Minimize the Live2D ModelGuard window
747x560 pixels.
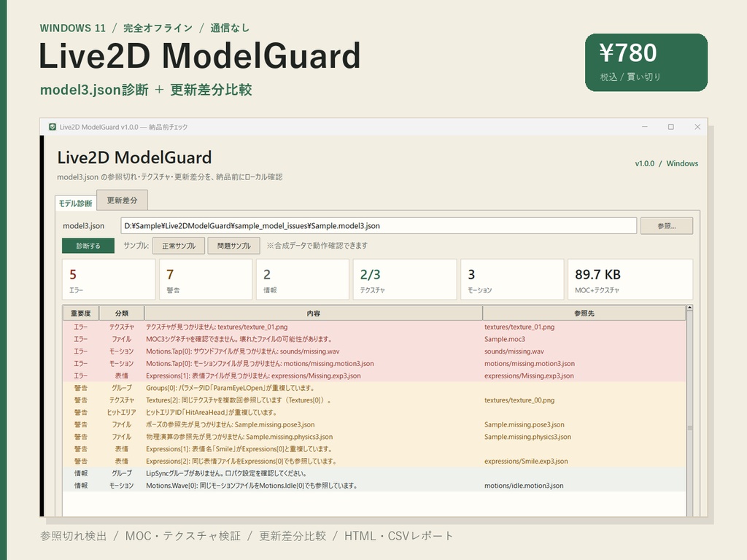point(645,127)
